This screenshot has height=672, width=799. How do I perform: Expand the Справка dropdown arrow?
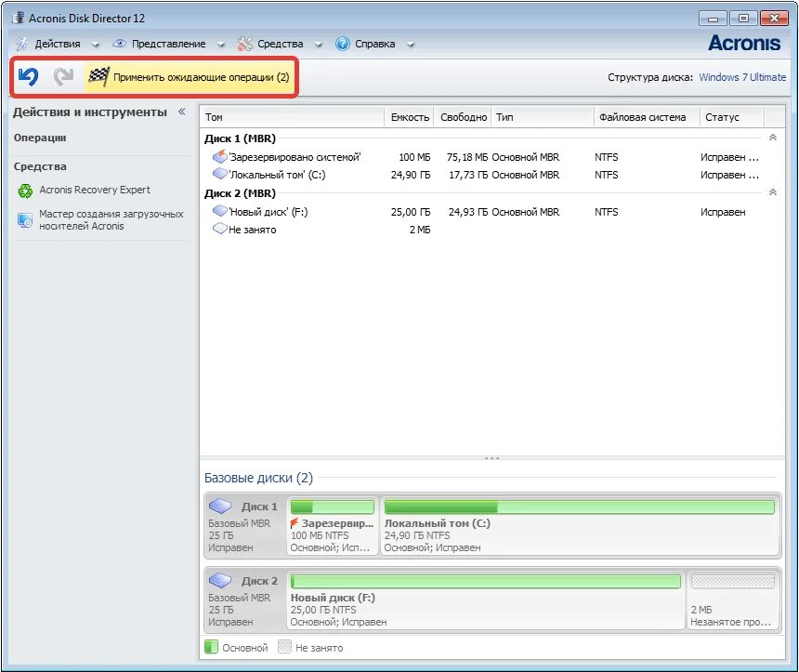(411, 45)
